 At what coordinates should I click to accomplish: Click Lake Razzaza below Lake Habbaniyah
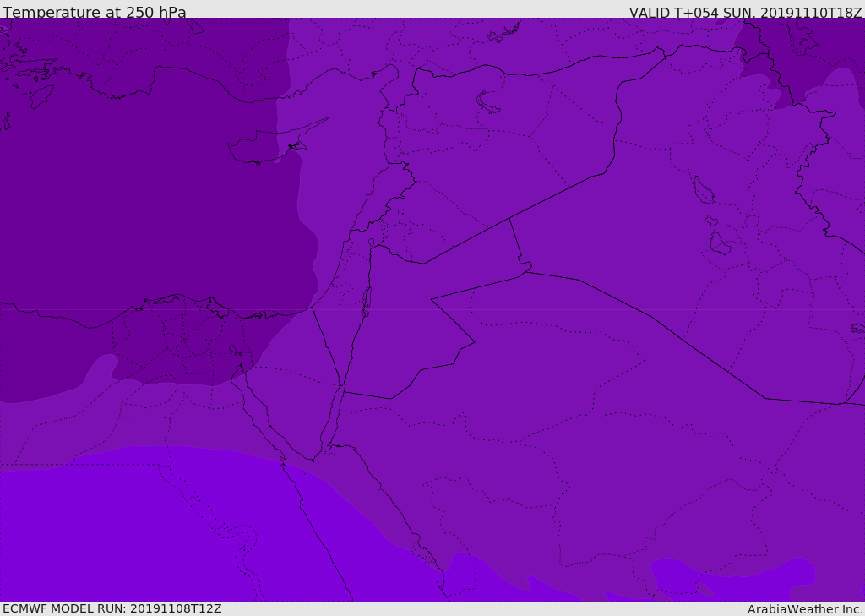(x=719, y=244)
